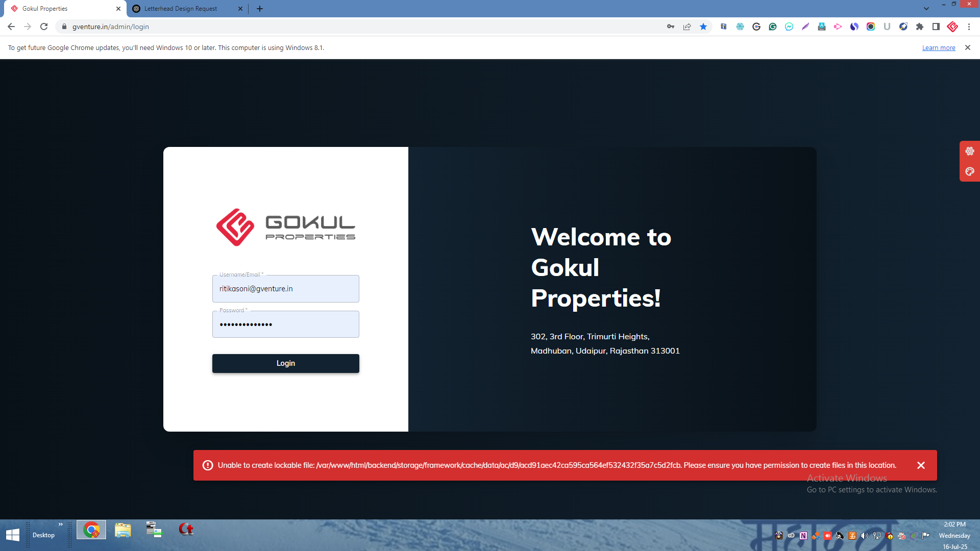Open the Extensions puzzle icon

coord(920,27)
